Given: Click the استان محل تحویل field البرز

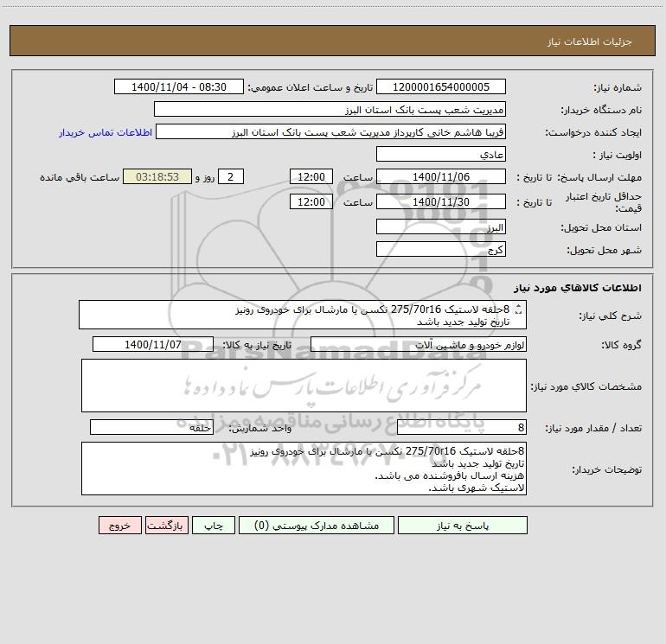Looking at the screenshot, I should point(441,227).
